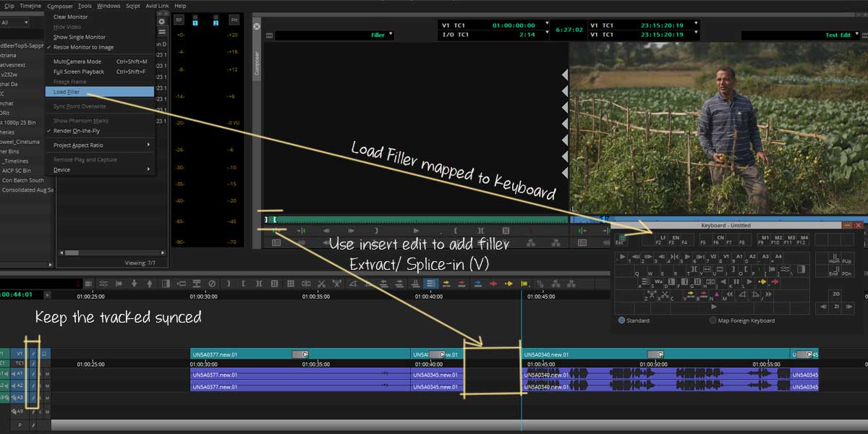Expand the Device submenu
This screenshot has width=868, height=434.
(100, 170)
